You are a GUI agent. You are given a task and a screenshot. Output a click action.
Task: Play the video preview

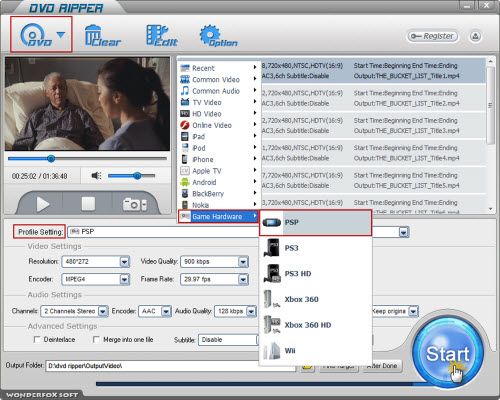pos(42,204)
